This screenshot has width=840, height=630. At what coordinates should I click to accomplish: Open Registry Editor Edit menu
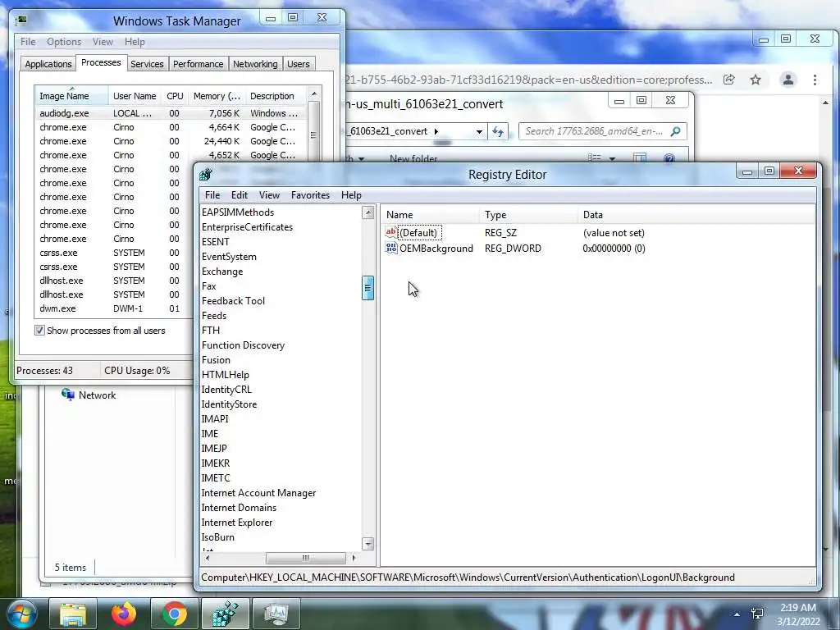coord(240,195)
